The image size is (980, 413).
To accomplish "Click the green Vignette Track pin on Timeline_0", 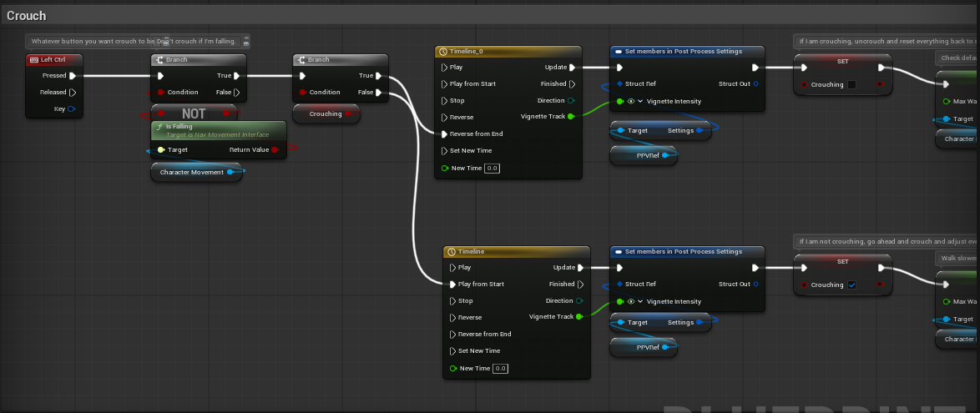I will coord(571,117).
